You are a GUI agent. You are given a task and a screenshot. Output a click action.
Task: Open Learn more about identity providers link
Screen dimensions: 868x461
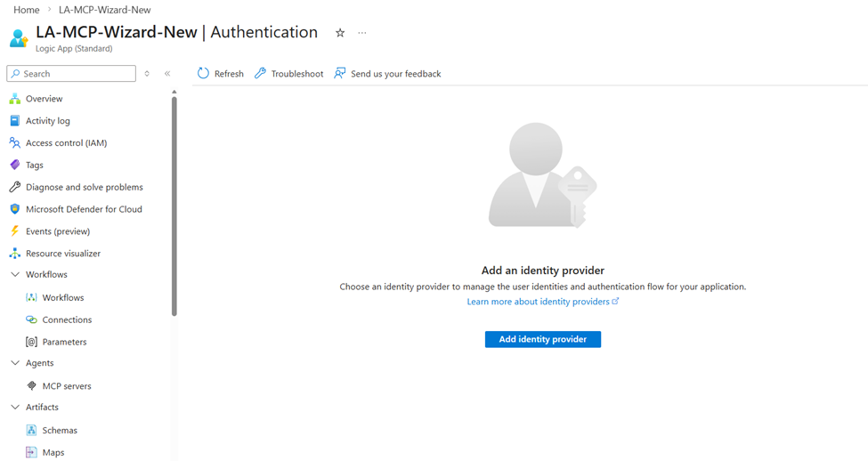[x=538, y=302]
